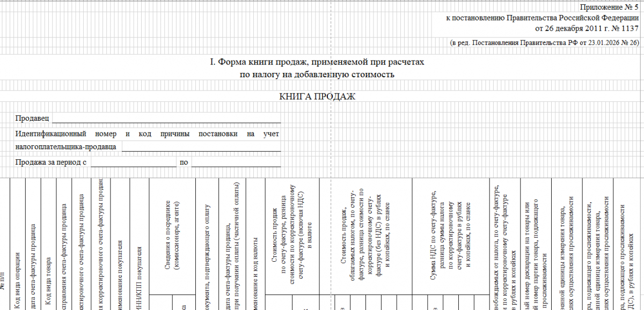Select the period start date field after 'Продажа за период с'

[x=133, y=162]
